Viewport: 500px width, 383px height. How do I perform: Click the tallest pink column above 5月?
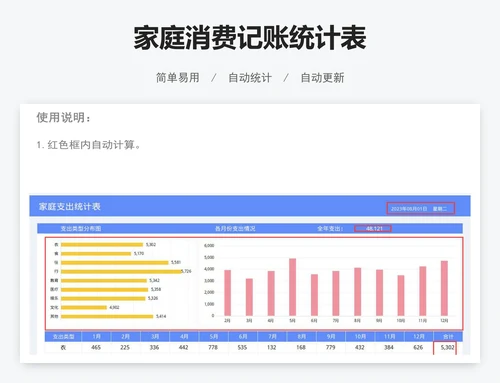click(x=292, y=287)
